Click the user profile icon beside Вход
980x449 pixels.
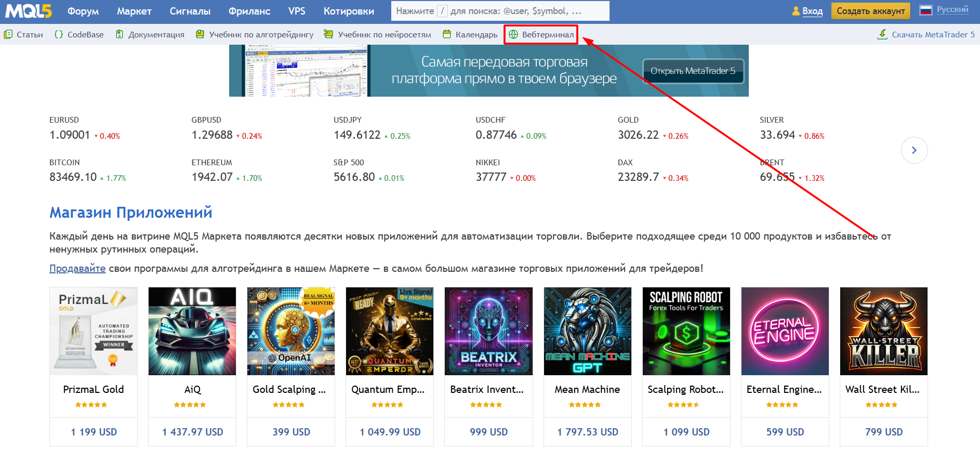796,10
